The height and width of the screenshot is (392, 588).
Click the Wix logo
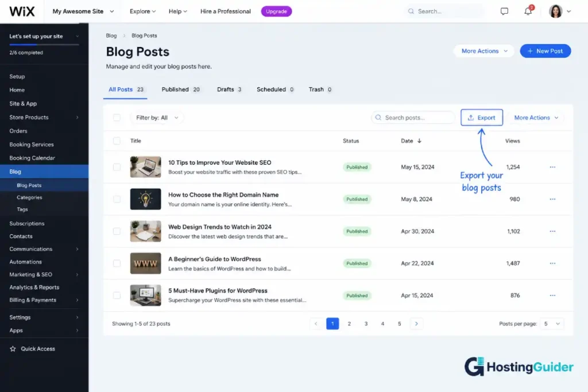point(22,11)
